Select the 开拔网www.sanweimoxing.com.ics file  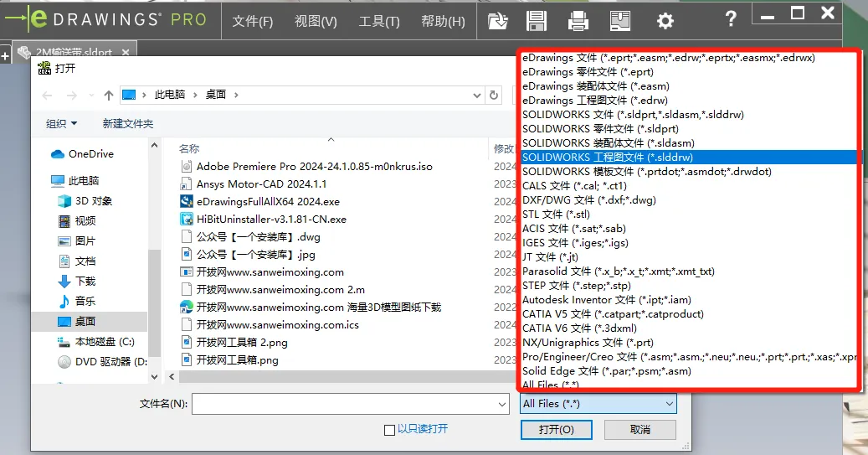tap(270, 325)
